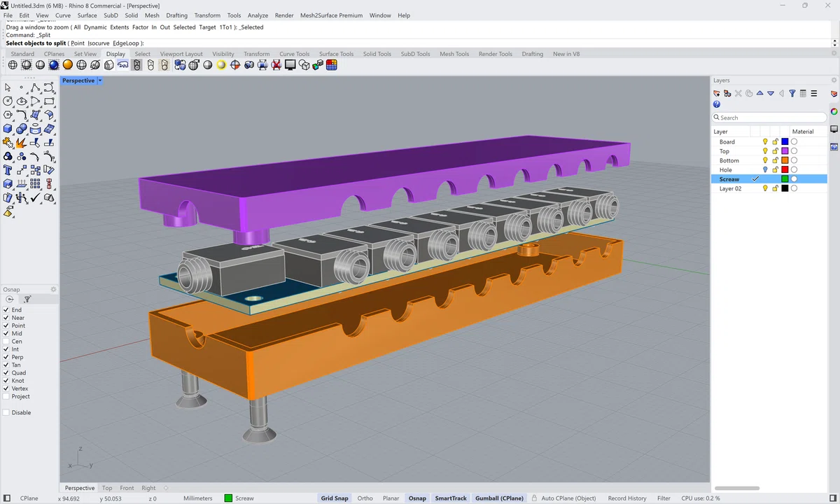Switch to the Curve Tools toolbar tab
840x504 pixels.
click(x=295, y=54)
